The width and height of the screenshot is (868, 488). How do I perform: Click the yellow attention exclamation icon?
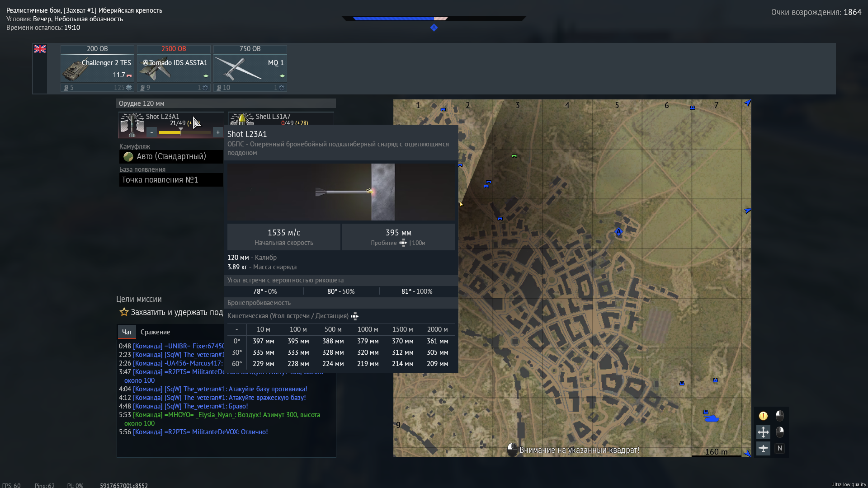[x=763, y=416]
